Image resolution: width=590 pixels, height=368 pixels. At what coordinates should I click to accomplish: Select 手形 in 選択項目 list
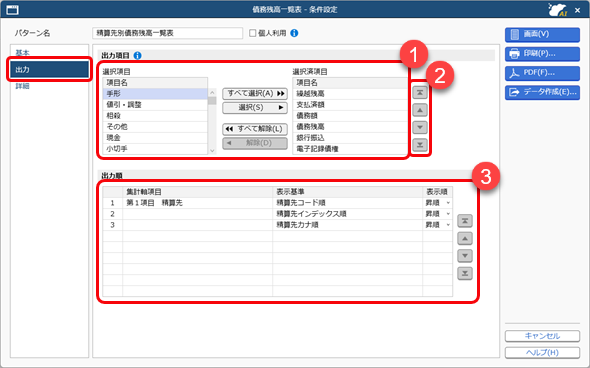click(155, 94)
